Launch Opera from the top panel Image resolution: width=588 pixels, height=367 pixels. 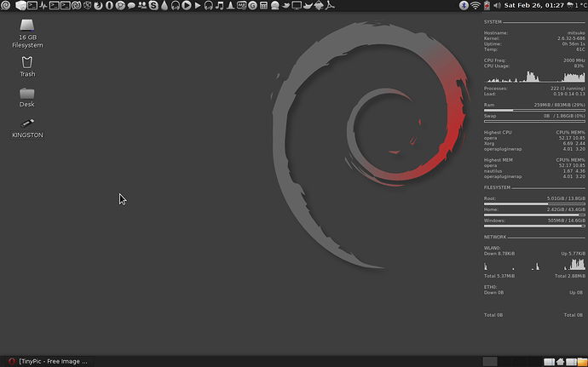(109, 5)
